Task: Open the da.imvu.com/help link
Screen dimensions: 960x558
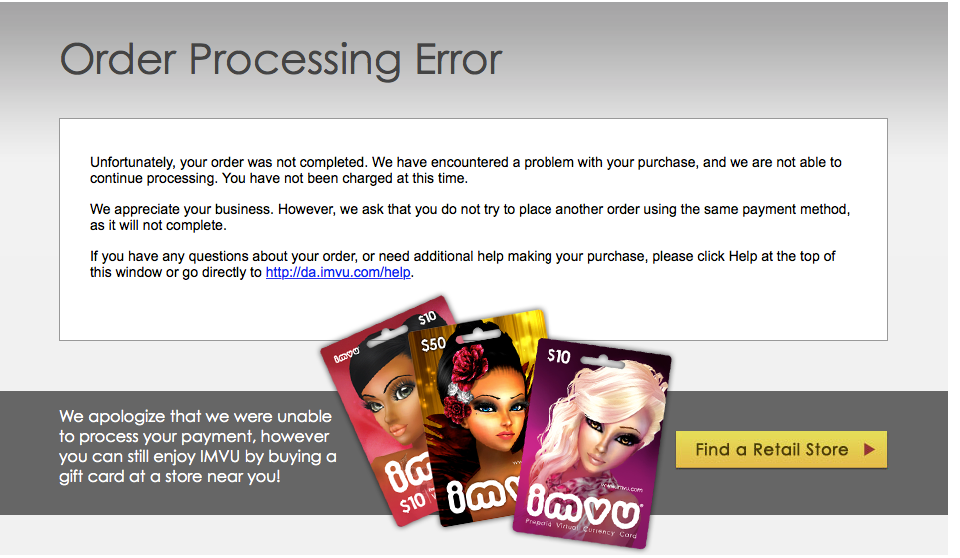Action: tap(338, 273)
